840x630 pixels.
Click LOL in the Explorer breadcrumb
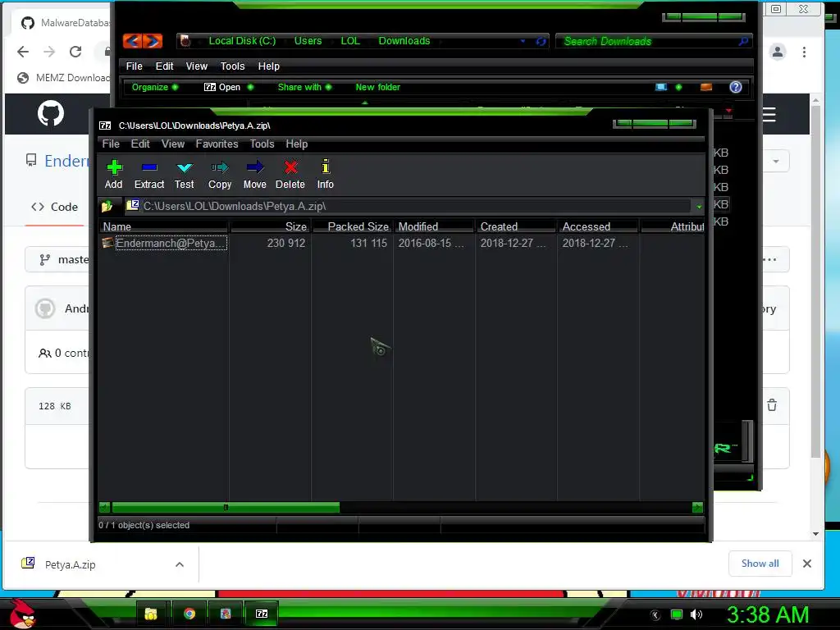tap(350, 41)
